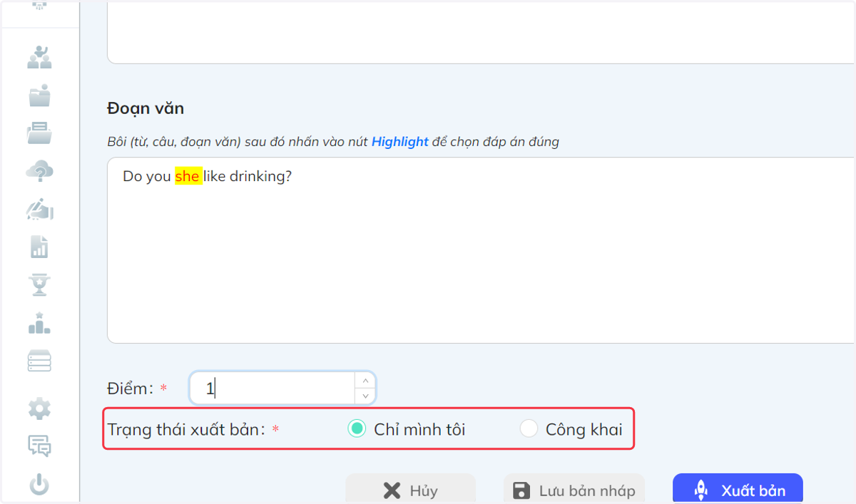Open the ranking podium star icon

click(39, 323)
